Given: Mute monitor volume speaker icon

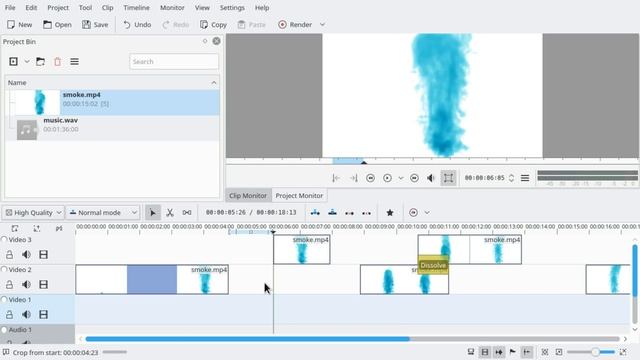Looking at the screenshot, I should [x=431, y=178].
